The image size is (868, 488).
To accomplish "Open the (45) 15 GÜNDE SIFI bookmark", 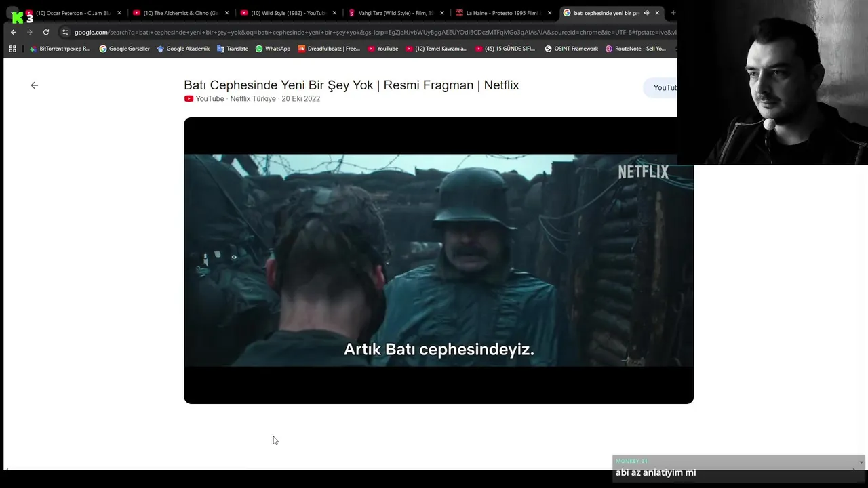I will pos(506,49).
